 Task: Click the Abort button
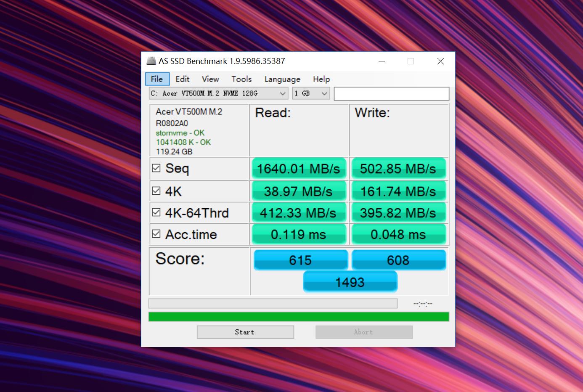[364, 332]
